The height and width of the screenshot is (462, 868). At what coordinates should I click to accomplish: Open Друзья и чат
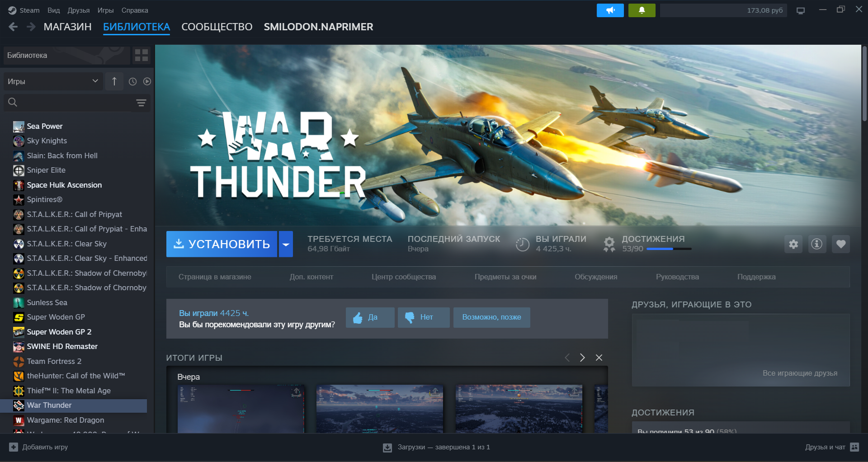pyautogui.click(x=832, y=447)
